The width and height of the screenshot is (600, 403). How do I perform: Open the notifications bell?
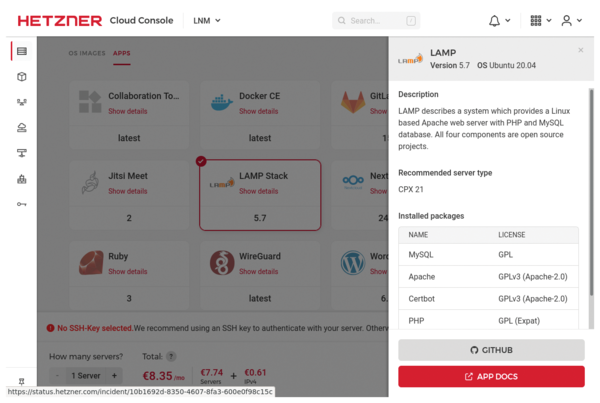[494, 21]
